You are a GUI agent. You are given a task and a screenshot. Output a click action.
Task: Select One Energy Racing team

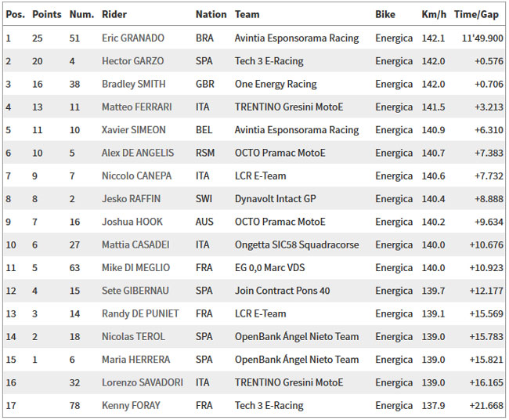point(276,84)
